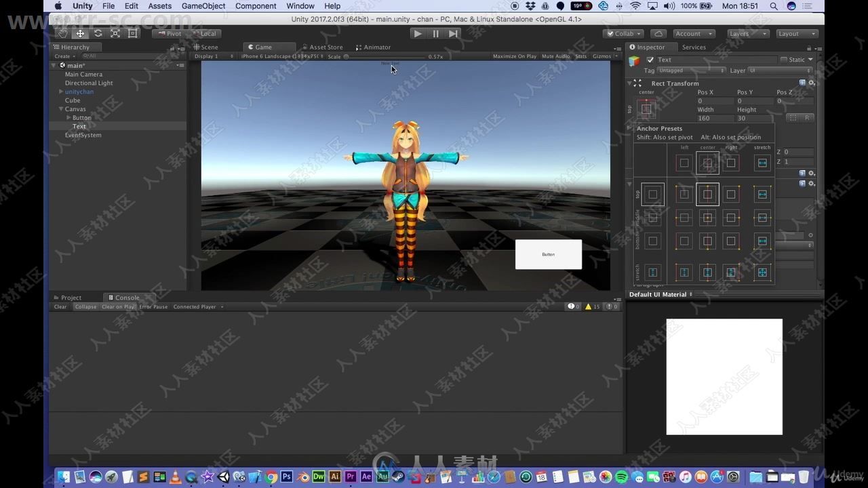Open the Assets menu
The image size is (868, 488).
(160, 6)
